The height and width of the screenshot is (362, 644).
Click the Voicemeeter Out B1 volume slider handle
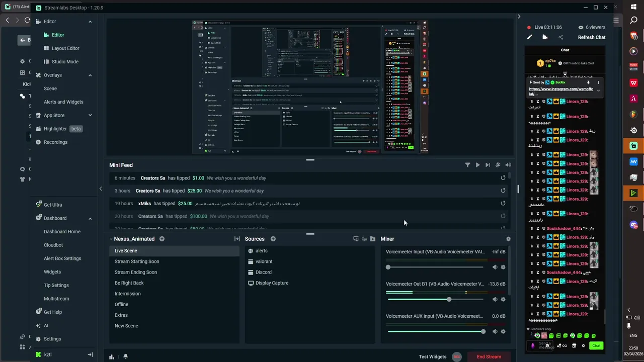point(449,300)
